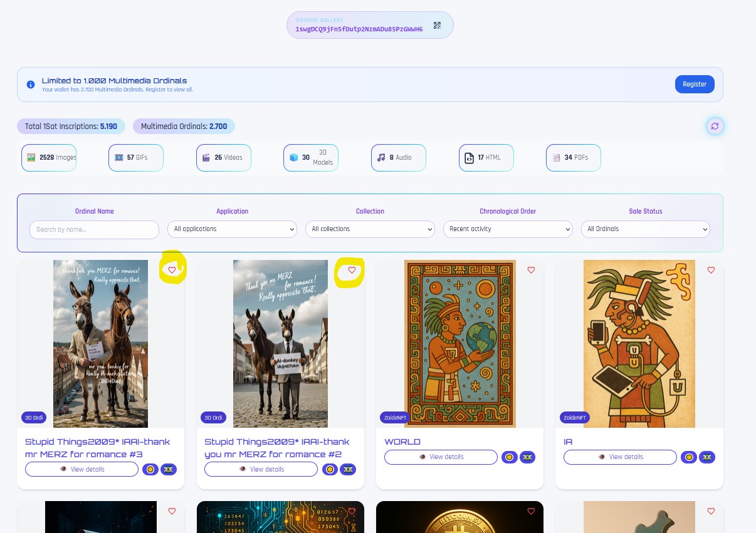
Task: Click title "Stupid Things2009* IAAI-thank you mr MERZ for romance #2"
Action: tap(277, 448)
